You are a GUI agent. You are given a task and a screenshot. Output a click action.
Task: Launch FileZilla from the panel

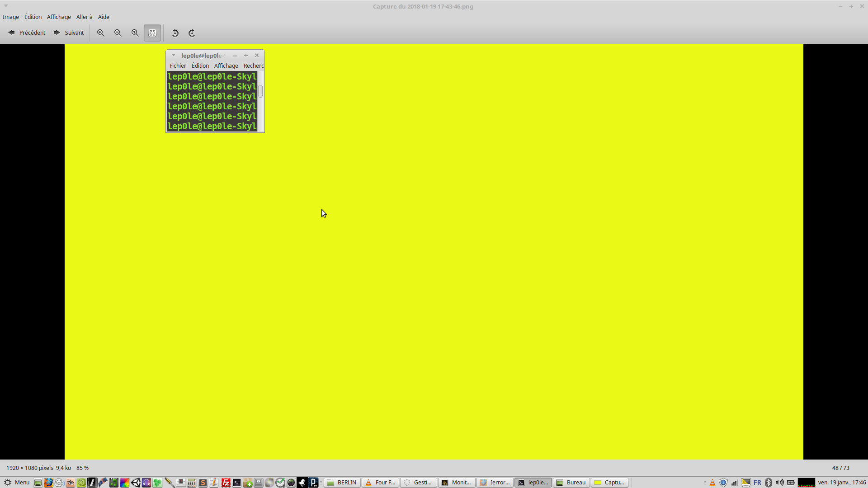pos(226,482)
